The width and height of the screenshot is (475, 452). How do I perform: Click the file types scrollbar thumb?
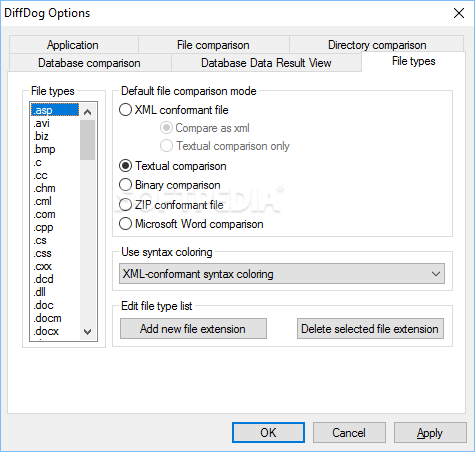click(x=88, y=140)
